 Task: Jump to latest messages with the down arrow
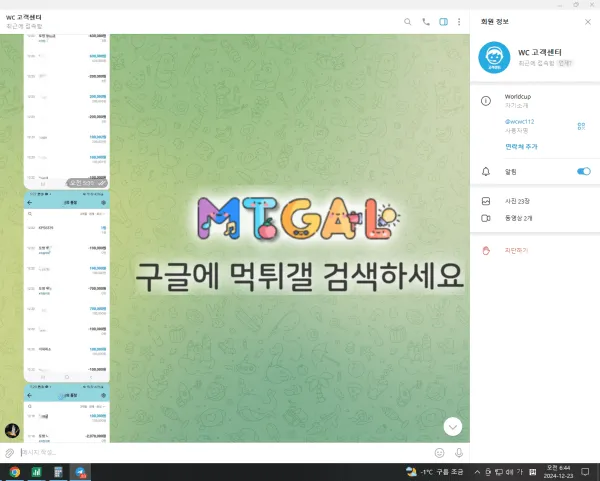tap(453, 427)
